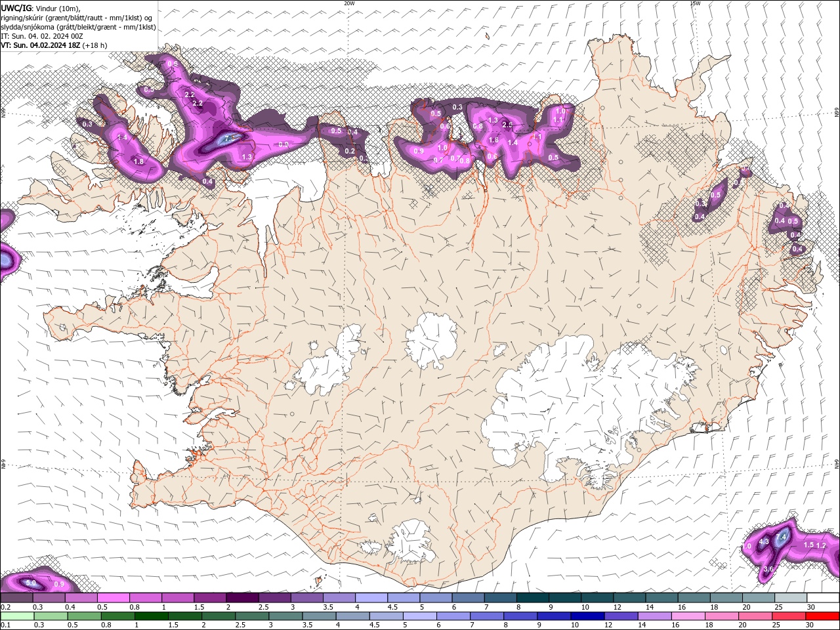
Task: Pick dark teal snow swatch between 8 and 9
Action: (533, 598)
